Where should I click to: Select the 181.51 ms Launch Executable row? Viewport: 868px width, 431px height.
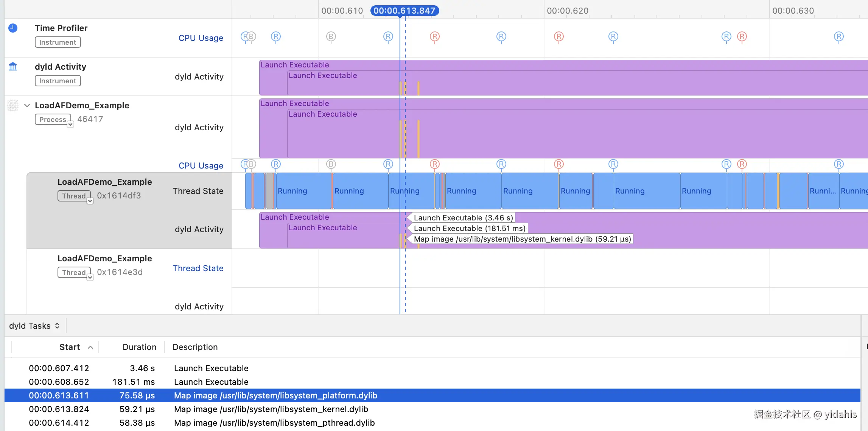pos(211,382)
